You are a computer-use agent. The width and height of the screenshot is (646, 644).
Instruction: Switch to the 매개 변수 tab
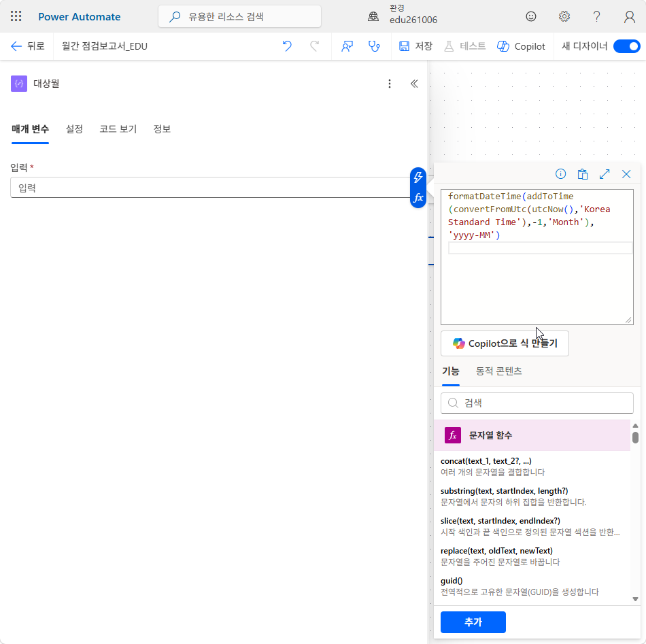pos(30,129)
